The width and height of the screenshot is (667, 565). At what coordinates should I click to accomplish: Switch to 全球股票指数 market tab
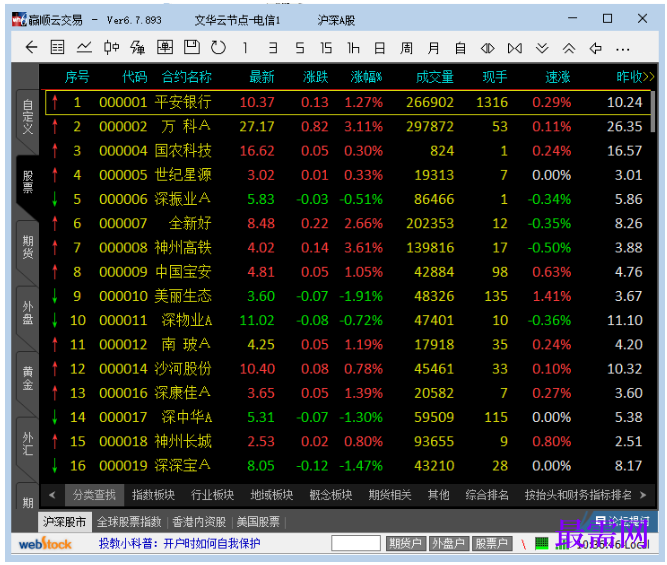click(129, 522)
